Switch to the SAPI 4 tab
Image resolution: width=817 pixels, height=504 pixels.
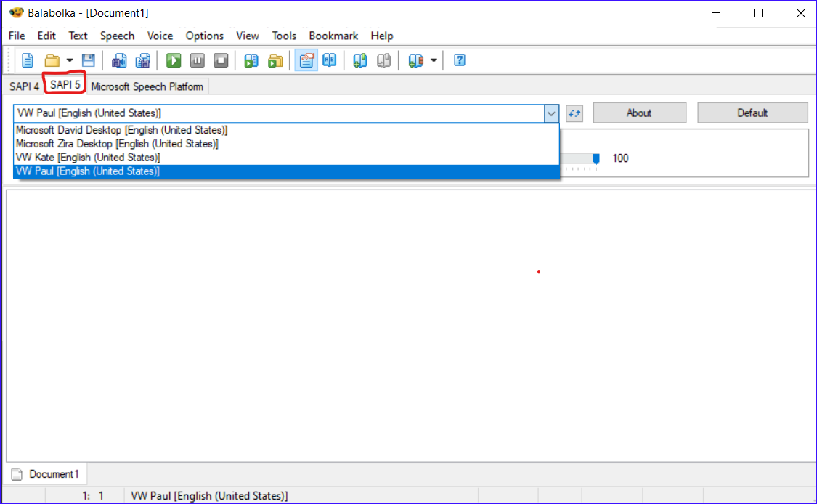[x=24, y=86]
